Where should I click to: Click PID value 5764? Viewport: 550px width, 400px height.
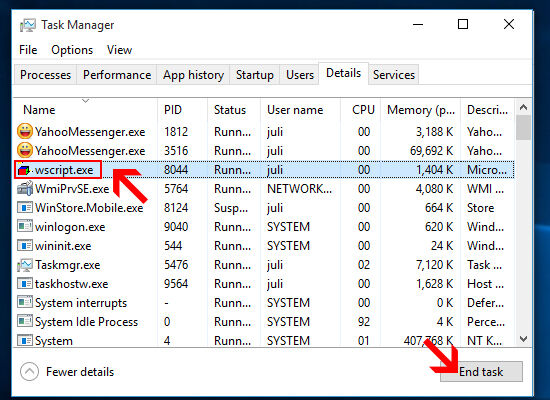tap(176, 189)
